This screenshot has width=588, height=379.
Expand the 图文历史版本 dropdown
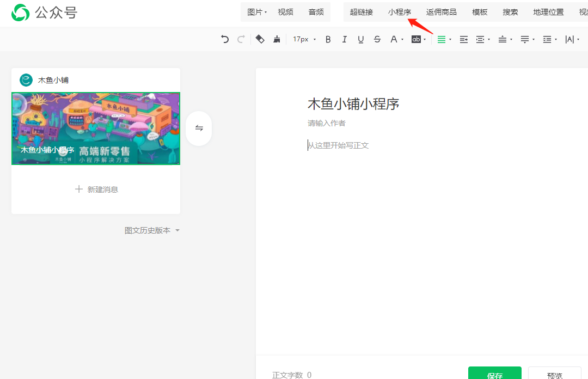pos(152,230)
